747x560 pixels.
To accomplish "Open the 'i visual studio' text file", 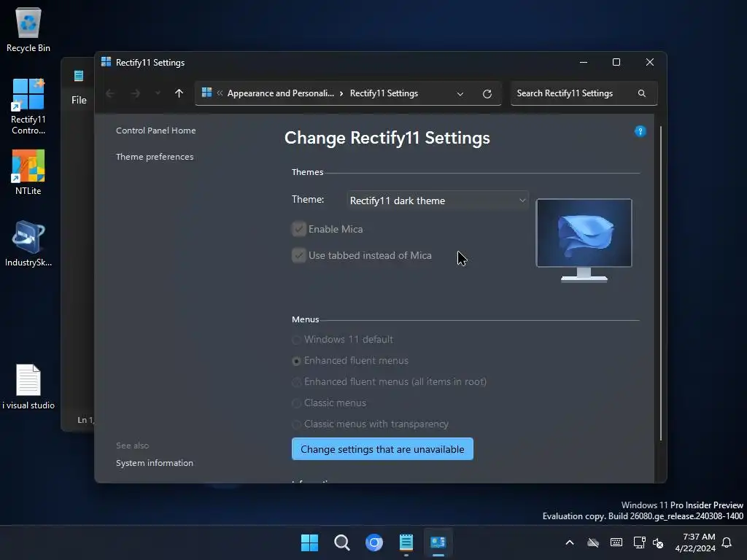I will pos(28,386).
